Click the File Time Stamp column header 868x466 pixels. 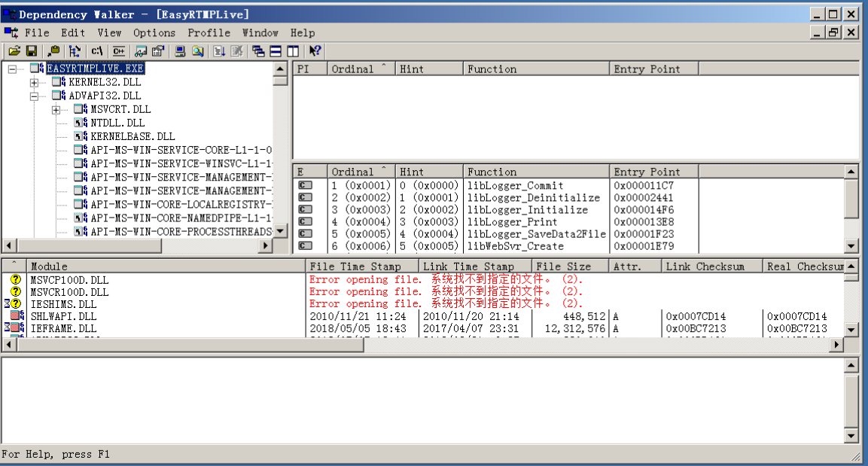(x=363, y=267)
